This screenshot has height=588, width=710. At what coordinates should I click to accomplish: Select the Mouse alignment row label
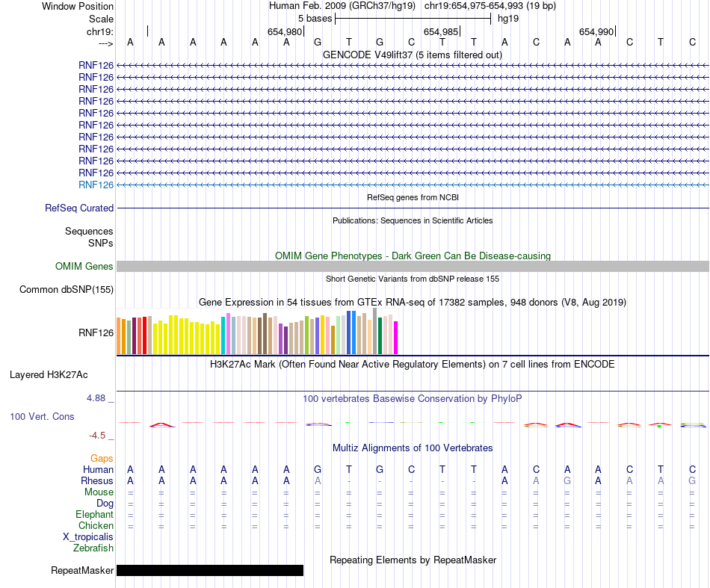coord(99,492)
